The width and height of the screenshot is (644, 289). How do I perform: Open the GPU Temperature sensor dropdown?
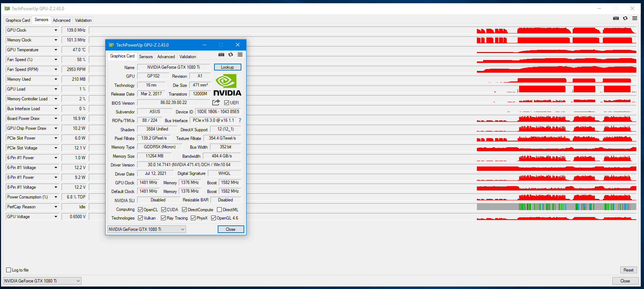(56, 50)
